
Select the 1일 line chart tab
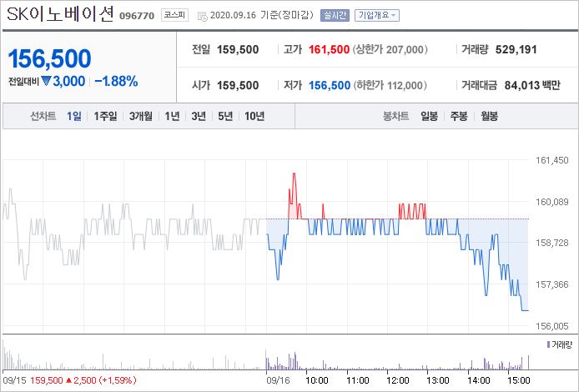74,116
